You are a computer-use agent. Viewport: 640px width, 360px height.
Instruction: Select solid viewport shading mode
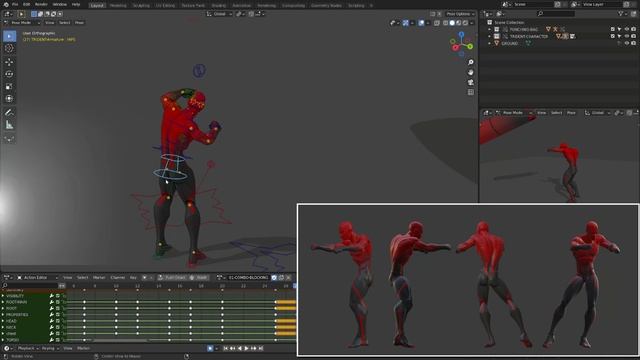coord(452,23)
